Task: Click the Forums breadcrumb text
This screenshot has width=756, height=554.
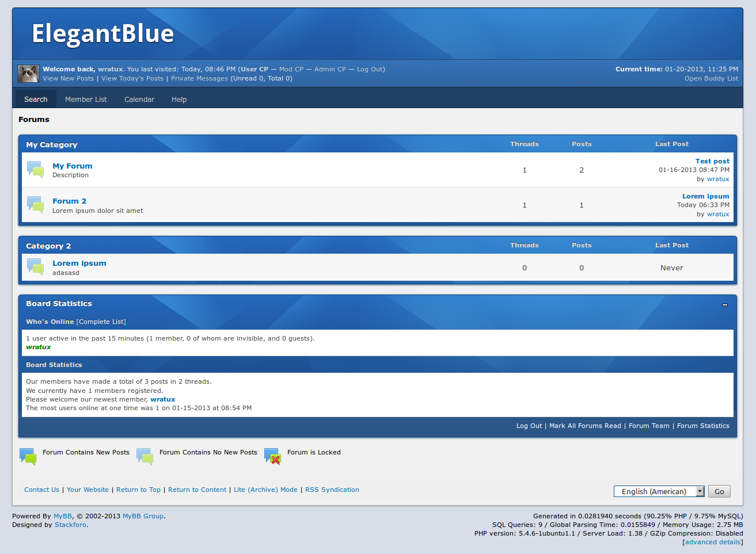Action: [34, 120]
